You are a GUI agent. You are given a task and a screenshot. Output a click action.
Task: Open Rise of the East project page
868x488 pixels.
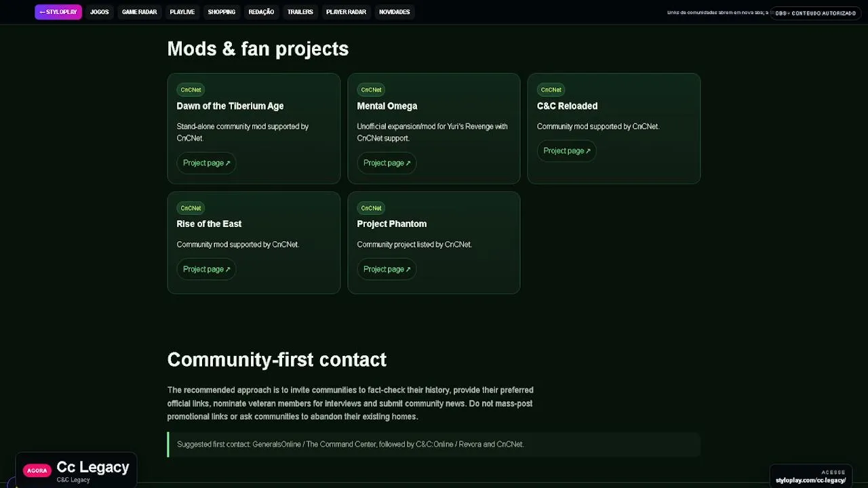point(206,269)
